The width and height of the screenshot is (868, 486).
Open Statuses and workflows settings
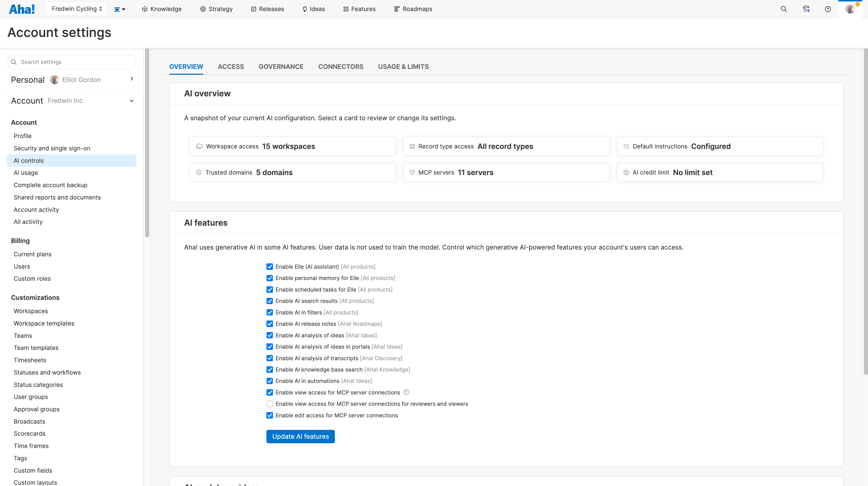[47, 372]
